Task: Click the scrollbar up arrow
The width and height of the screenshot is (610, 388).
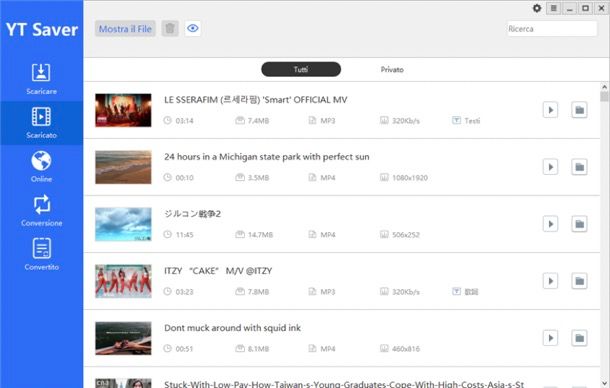Action: point(604,87)
